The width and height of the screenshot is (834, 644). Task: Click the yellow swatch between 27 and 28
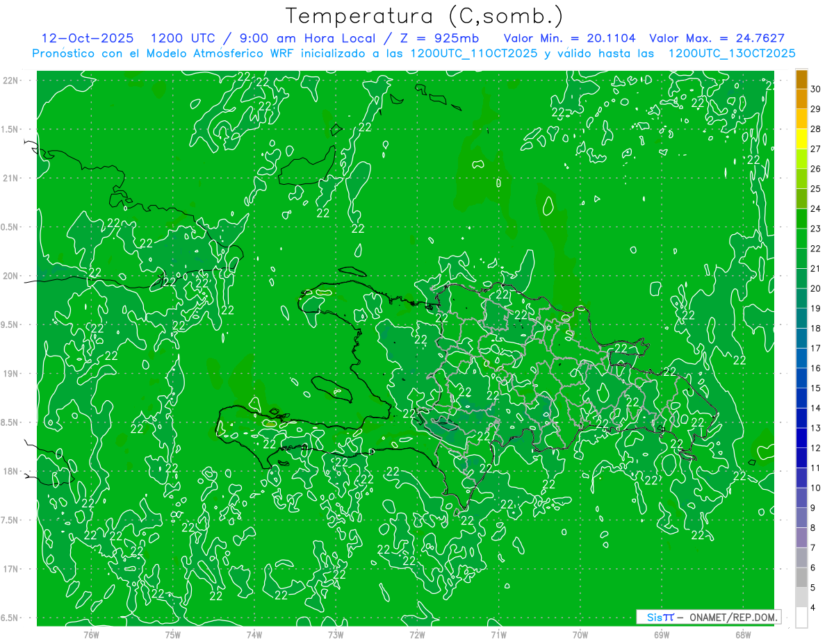coord(801,139)
